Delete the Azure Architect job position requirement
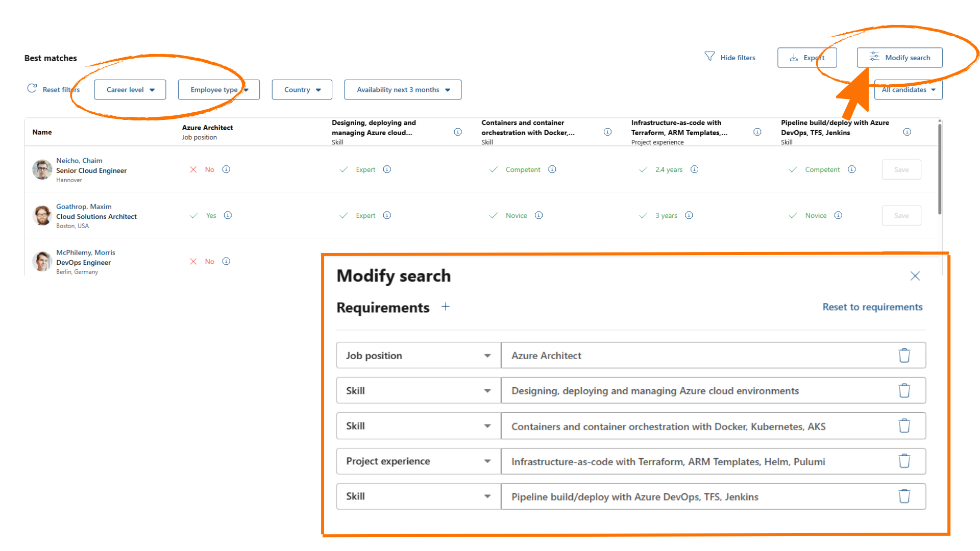This screenshot has width=980, height=551. 904,356
